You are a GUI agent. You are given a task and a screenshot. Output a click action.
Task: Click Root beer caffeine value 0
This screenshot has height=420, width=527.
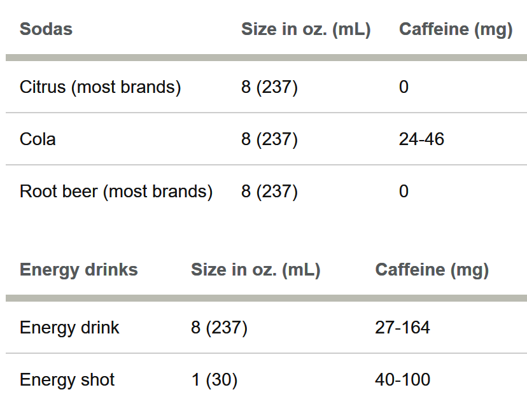[404, 192]
